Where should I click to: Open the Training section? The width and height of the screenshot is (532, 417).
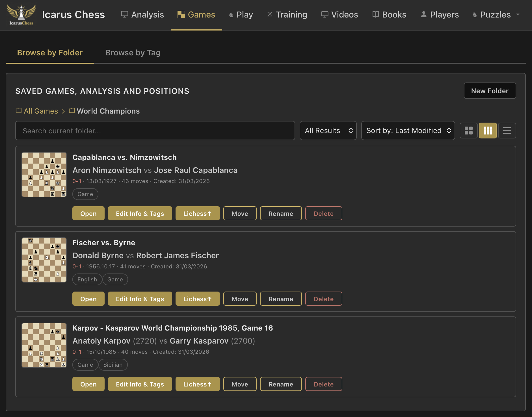(x=287, y=15)
